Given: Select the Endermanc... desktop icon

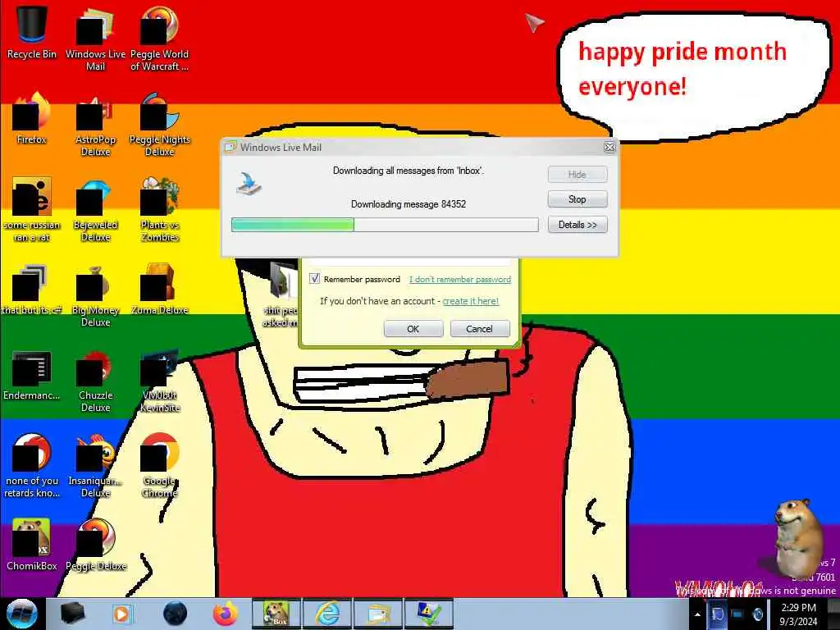Looking at the screenshot, I should pyautogui.click(x=32, y=375).
